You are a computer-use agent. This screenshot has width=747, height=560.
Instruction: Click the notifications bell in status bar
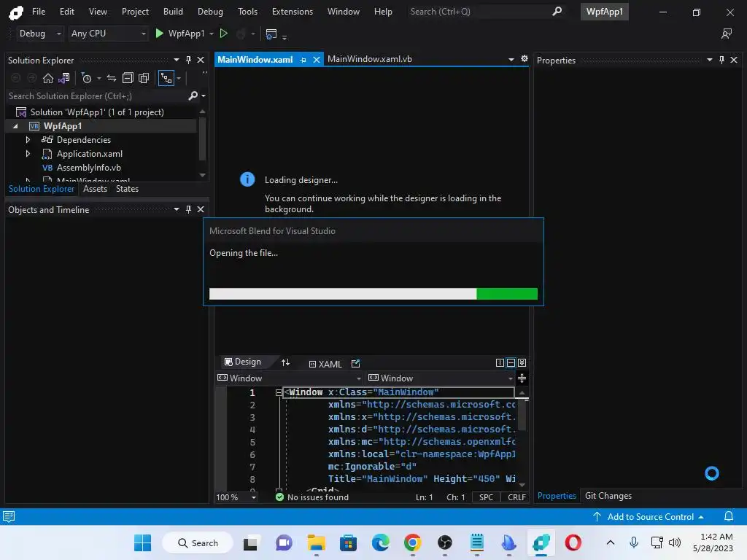tap(729, 517)
